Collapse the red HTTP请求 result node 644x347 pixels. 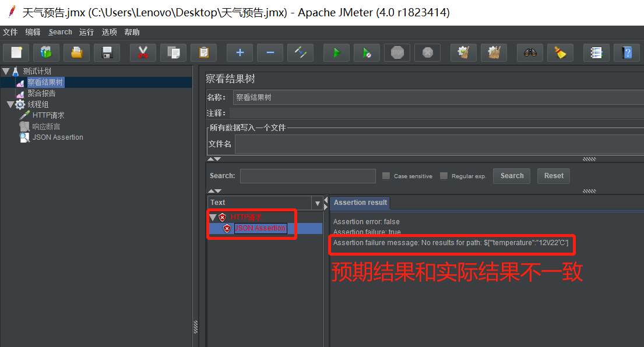click(x=213, y=217)
